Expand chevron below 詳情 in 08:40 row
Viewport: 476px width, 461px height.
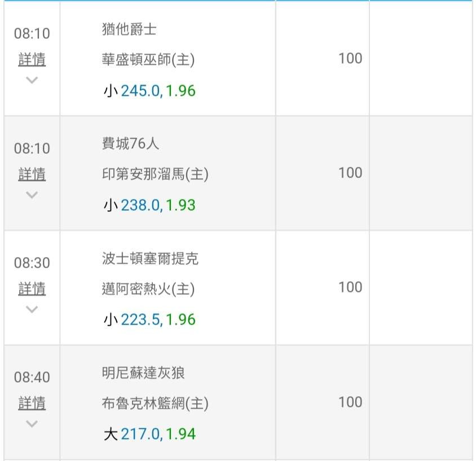coord(32,424)
